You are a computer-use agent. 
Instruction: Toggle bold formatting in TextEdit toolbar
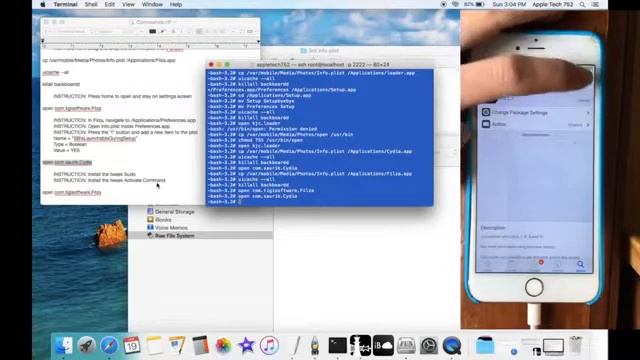[173, 31]
